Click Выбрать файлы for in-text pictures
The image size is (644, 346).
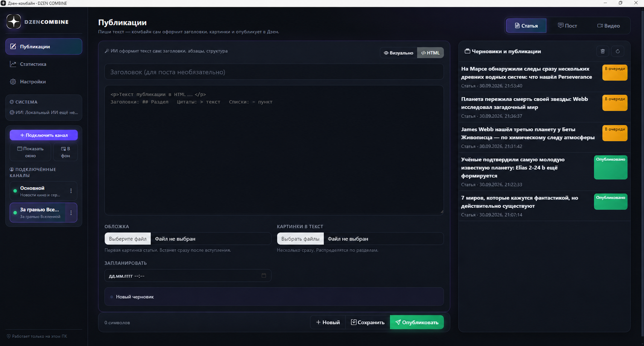click(x=300, y=239)
